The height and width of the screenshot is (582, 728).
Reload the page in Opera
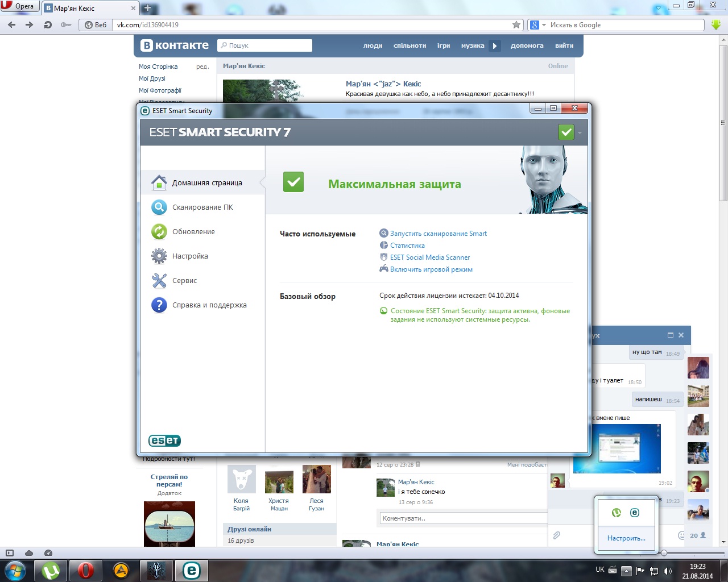(x=48, y=25)
